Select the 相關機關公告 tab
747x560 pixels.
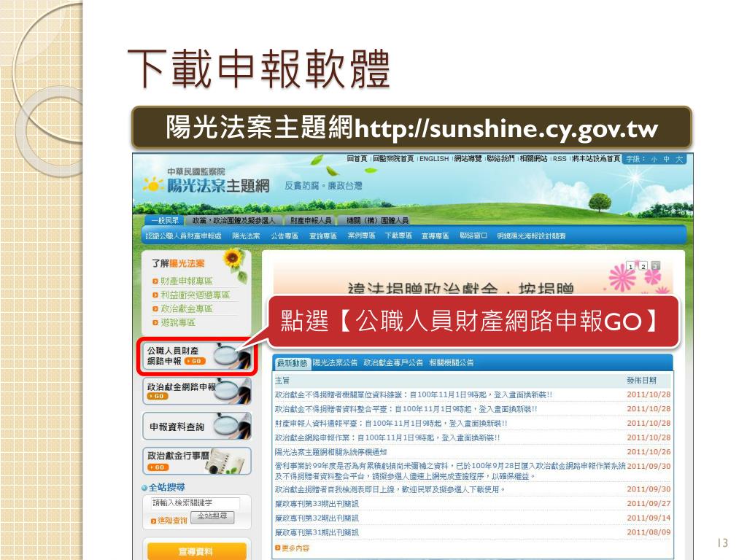pos(451,363)
